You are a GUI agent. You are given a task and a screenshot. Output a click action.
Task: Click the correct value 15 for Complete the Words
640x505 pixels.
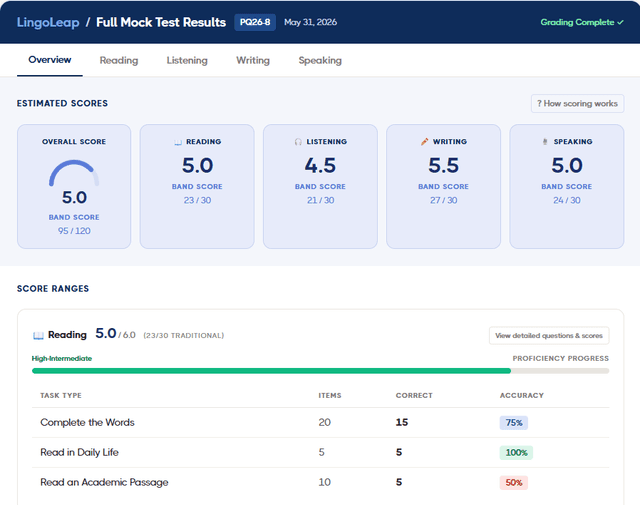[x=402, y=423]
